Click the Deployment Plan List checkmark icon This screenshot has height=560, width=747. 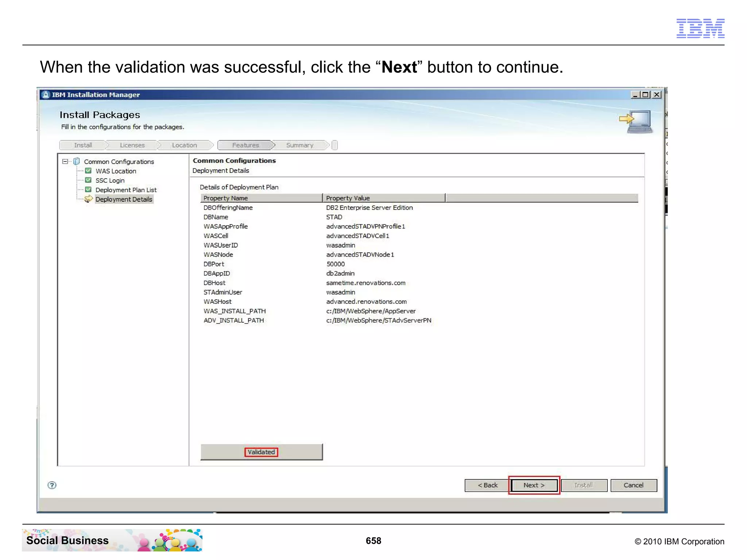[88, 190]
